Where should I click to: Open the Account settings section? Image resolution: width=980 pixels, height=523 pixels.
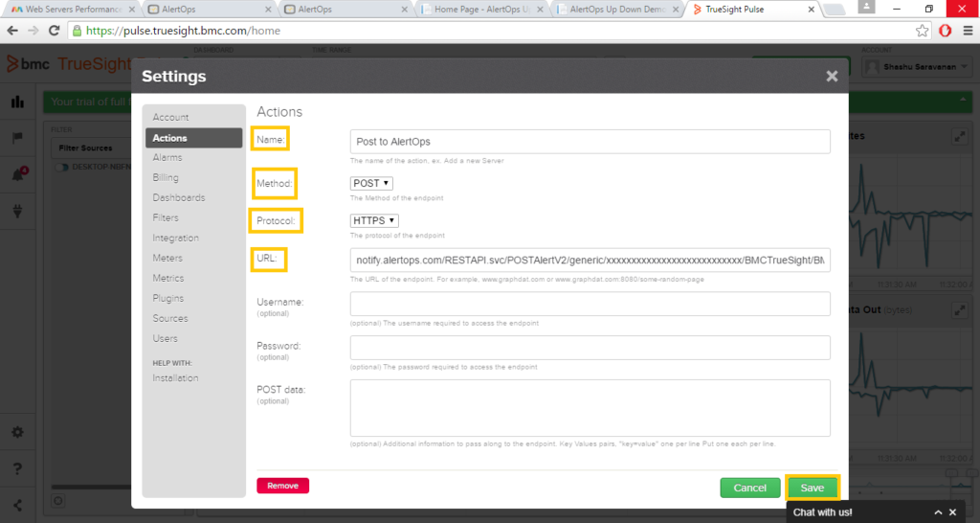click(x=170, y=117)
